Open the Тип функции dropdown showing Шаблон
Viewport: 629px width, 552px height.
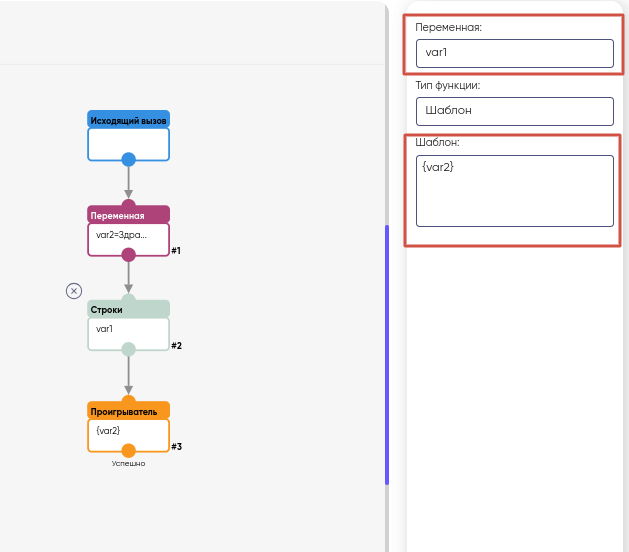click(x=514, y=111)
